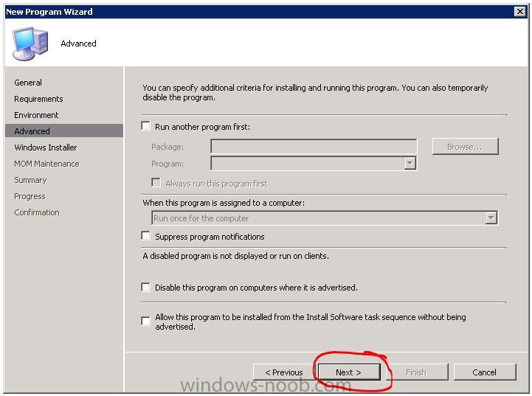Go back with the Previous button
The width and height of the screenshot is (532, 396).
pyautogui.click(x=283, y=372)
